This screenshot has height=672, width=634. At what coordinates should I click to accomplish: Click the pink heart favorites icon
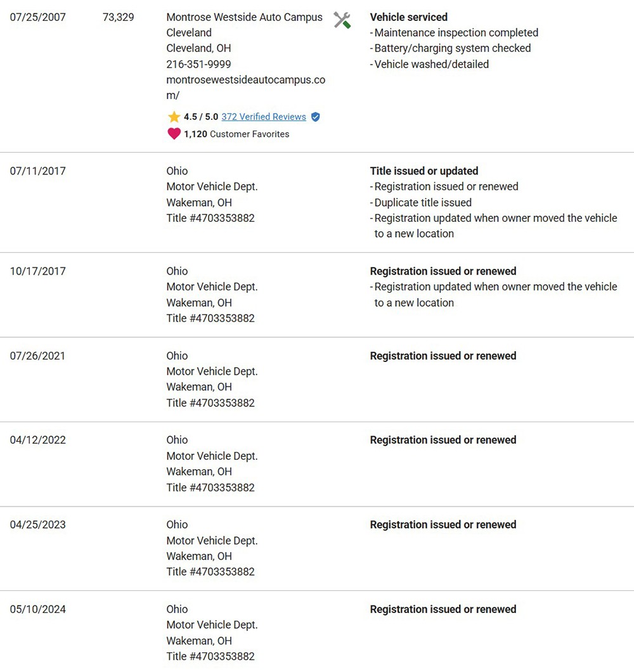tap(174, 134)
